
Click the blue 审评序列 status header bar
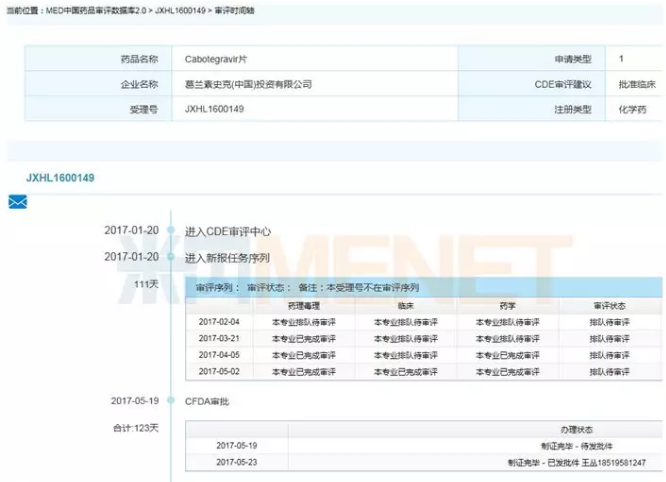[421, 287]
